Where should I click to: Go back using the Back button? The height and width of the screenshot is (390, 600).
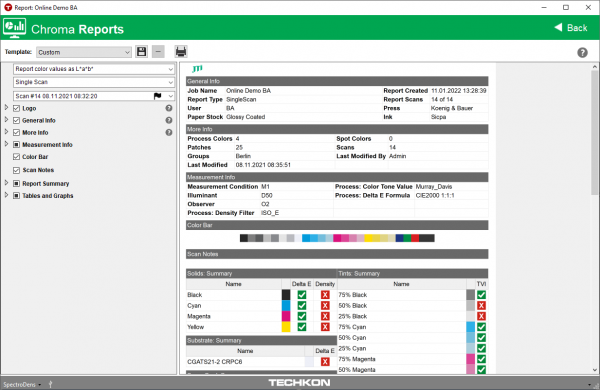571,28
